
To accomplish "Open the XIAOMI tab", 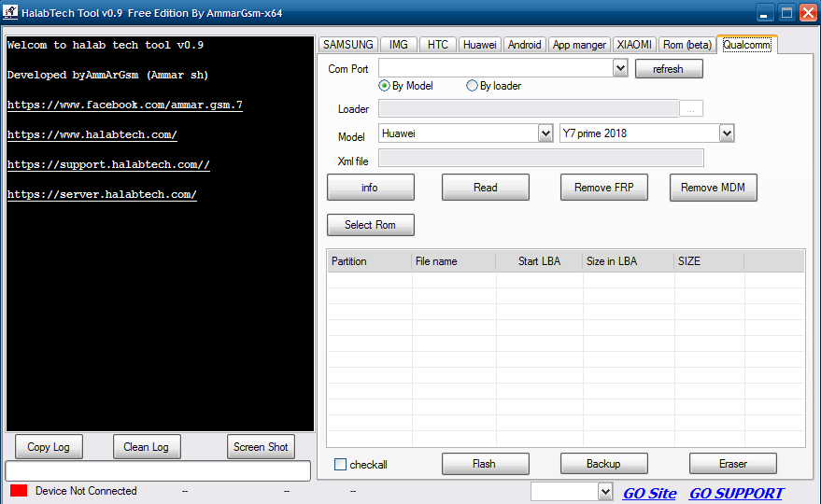I will pyautogui.click(x=634, y=45).
